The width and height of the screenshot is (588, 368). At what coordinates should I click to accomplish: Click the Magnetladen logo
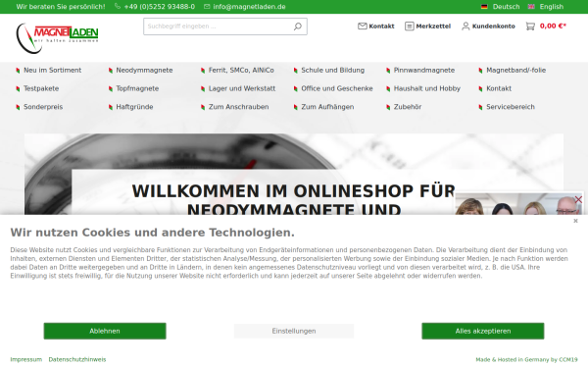click(57, 38)
